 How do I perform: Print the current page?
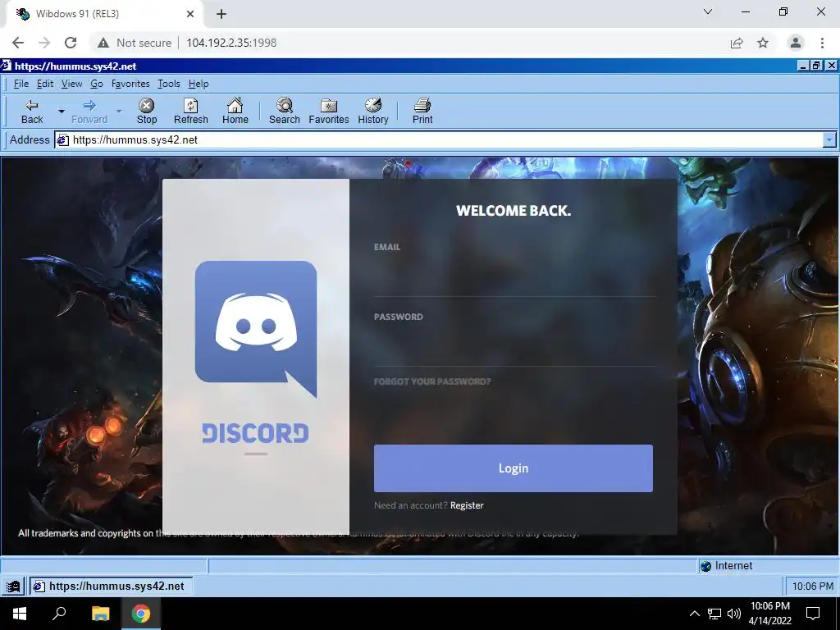[422, 112]
